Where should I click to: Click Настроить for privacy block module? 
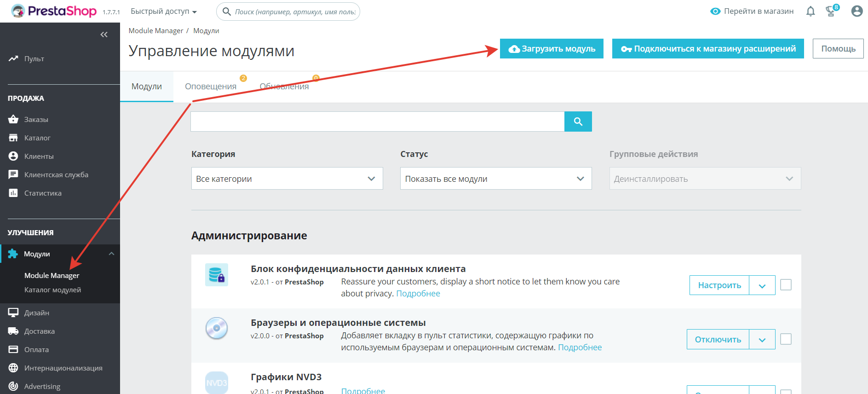point(719,285)
